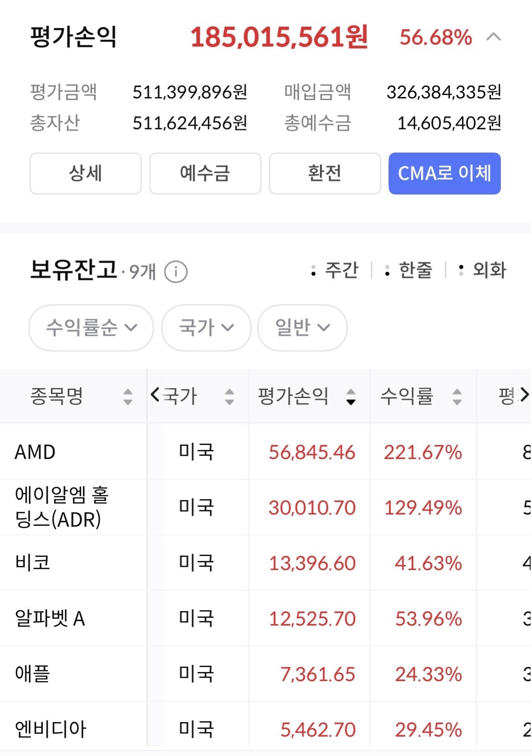Image resolution: width=532 pixels, height=756 pixels.
Task: Sort by 국가 column arrows
Action: click(x=230, y=397)
